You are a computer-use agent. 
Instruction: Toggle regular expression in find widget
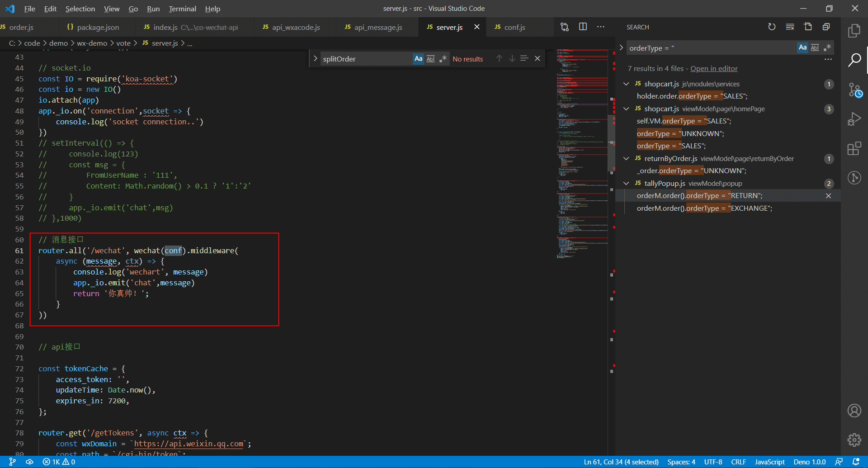coord(443,59)
